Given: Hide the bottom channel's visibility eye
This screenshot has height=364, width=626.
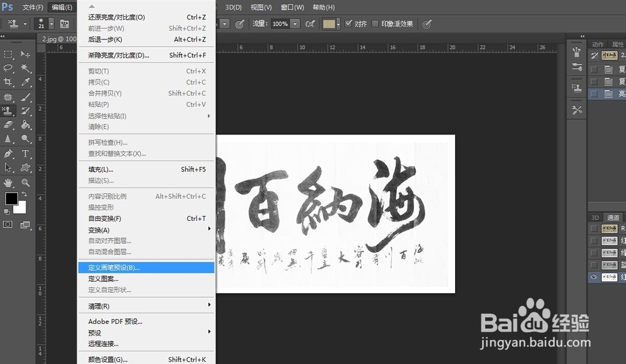Looking at the screenshot, I should [594, 276].
